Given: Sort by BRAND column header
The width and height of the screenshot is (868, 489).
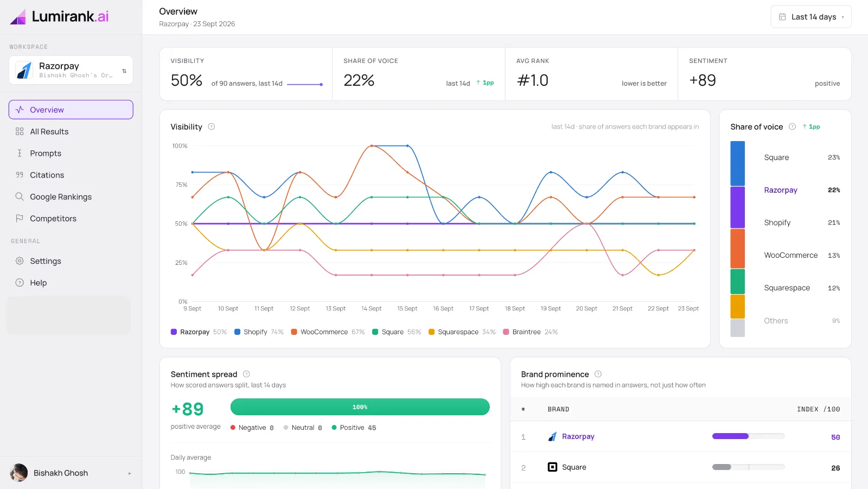Looking at the screenshot, I should 558,409.
